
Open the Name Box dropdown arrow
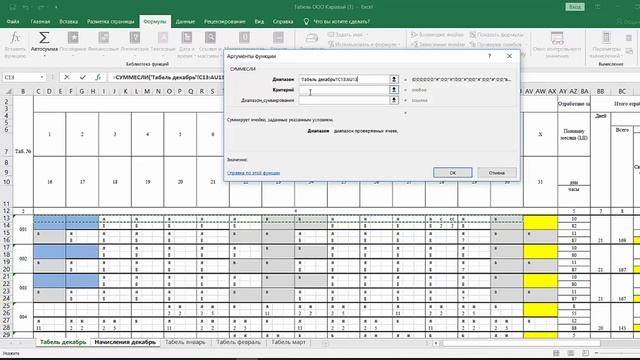(42, 77)
